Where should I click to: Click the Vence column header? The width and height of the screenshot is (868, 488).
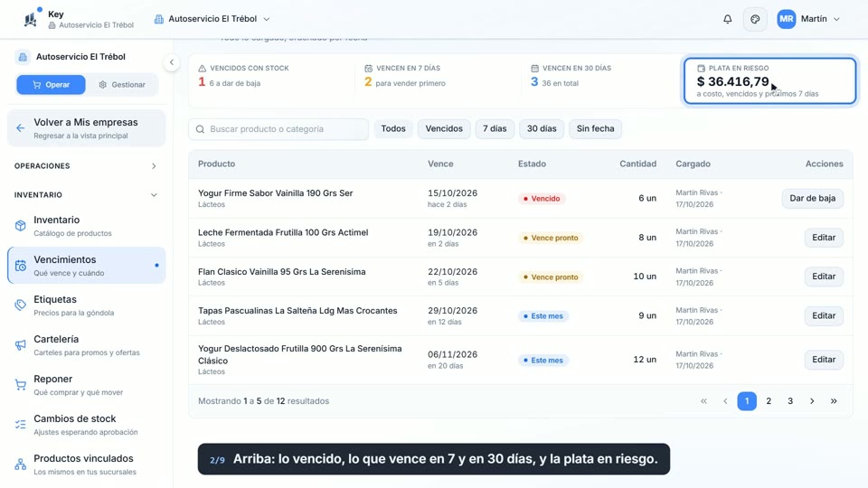[440, 164]
